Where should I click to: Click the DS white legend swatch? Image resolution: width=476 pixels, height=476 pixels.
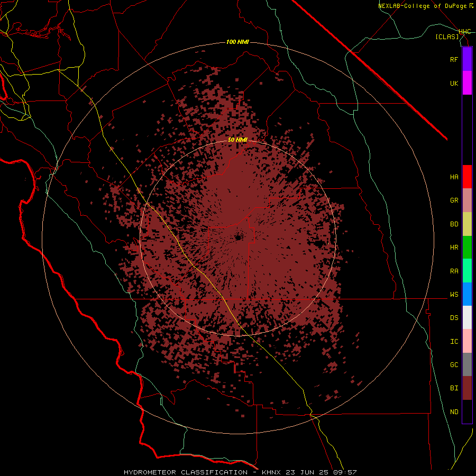467,317
